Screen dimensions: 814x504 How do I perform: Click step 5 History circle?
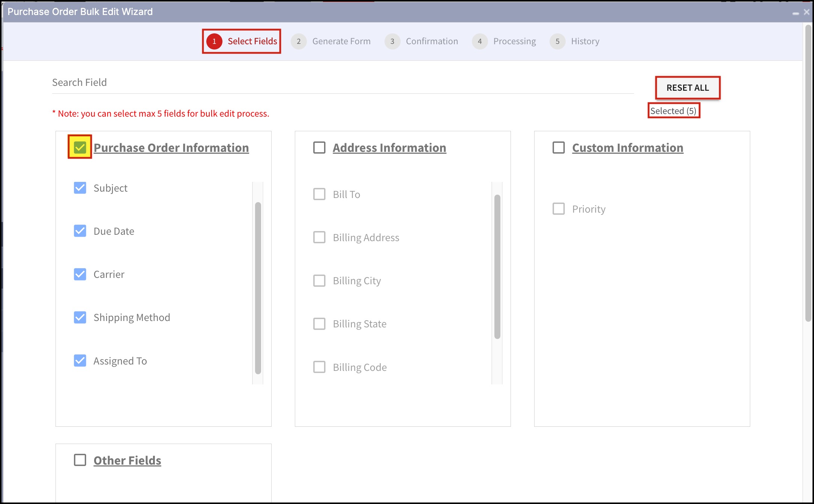557,41
